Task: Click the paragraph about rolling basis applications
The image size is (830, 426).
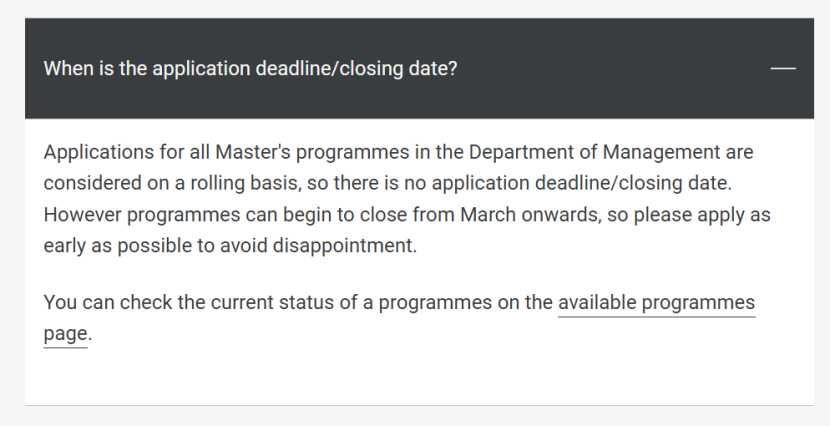Action: (407, 198)
